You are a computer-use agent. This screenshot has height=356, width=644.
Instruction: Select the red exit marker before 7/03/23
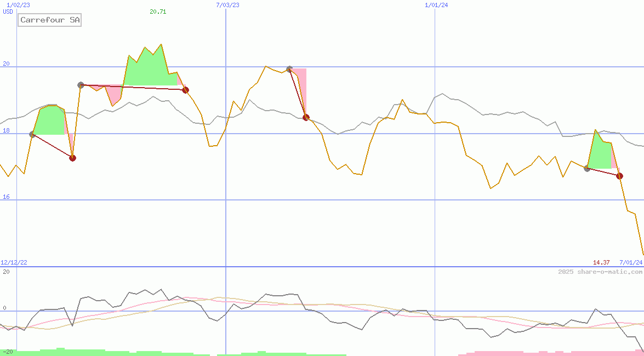tap(185, 90)
